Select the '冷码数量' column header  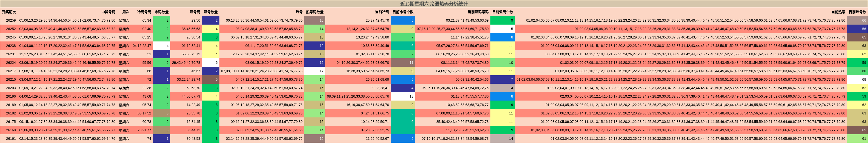point(161,12)
